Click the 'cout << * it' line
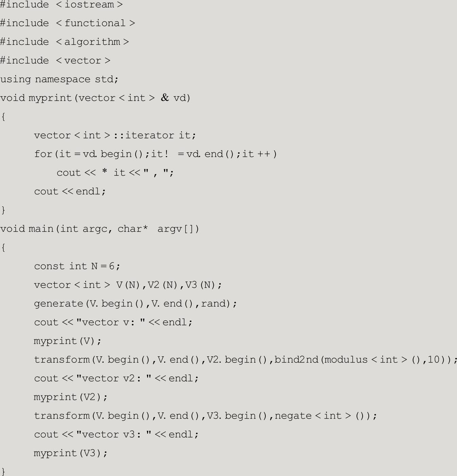This screenshot has height=476, width=457. pos(115,173)
